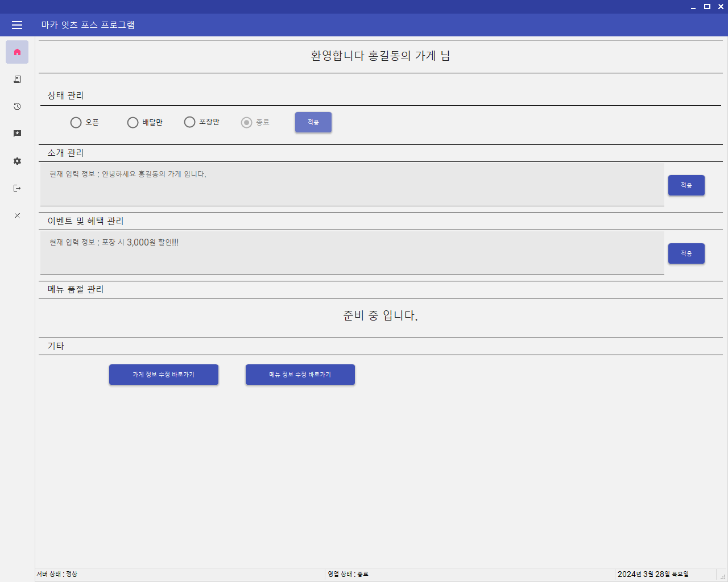The width and height of the screenshot is (728, 582).
Task: Click 적용 button for 이벤트 및 혜택 관리
Action: coord(686,253)
